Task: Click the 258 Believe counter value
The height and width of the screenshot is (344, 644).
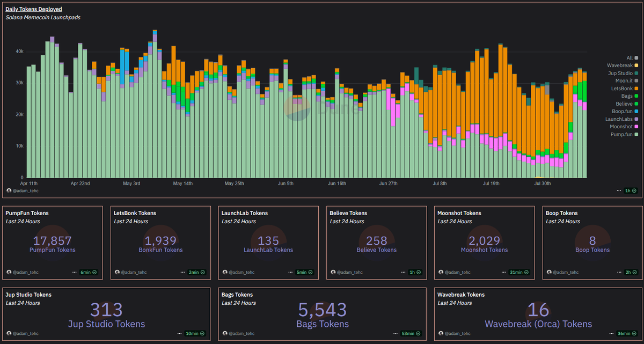Action: point(377,241)
